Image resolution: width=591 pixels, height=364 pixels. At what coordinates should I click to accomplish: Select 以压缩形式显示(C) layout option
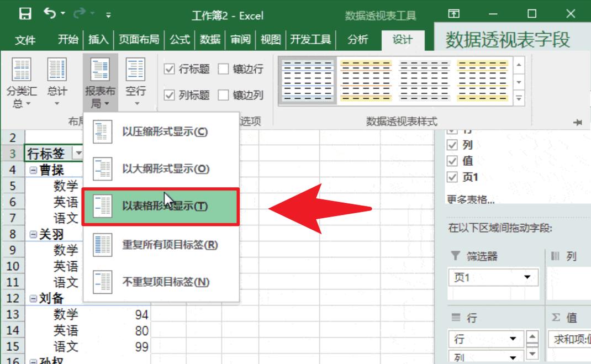161,132
